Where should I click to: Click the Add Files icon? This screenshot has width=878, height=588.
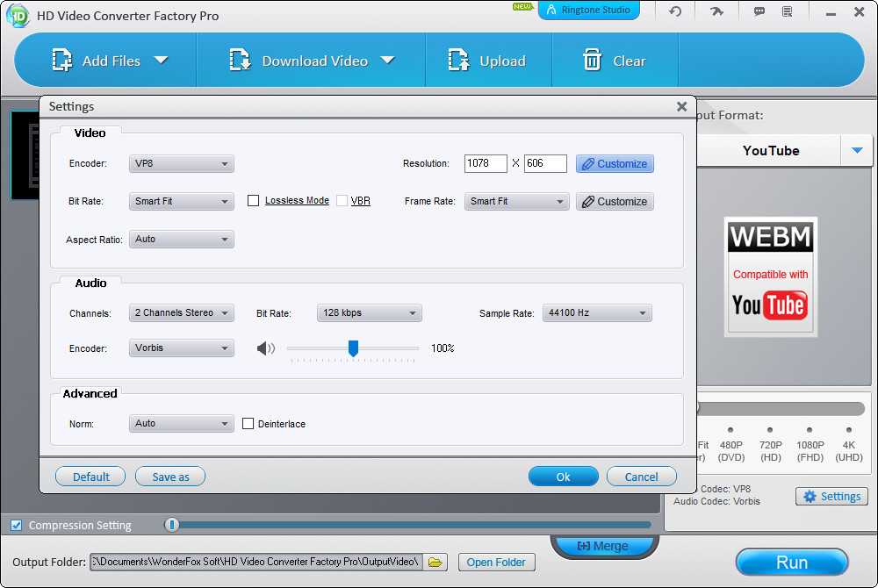coord(62,61)
